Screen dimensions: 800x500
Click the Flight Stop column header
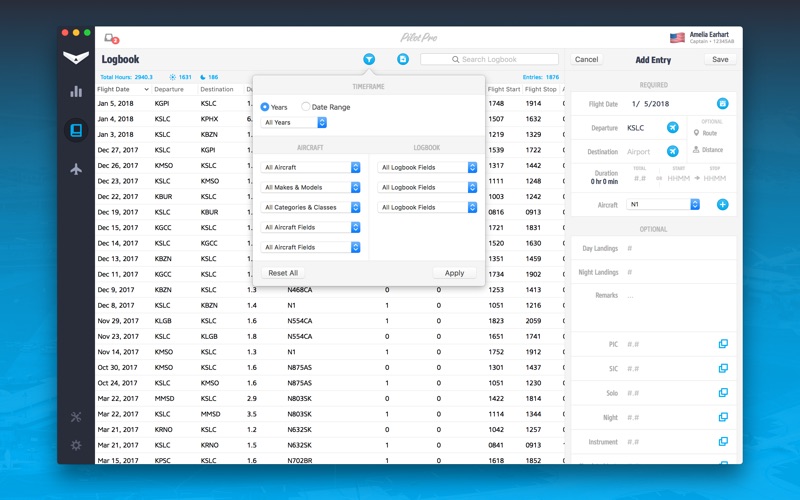tap(541, 89)
